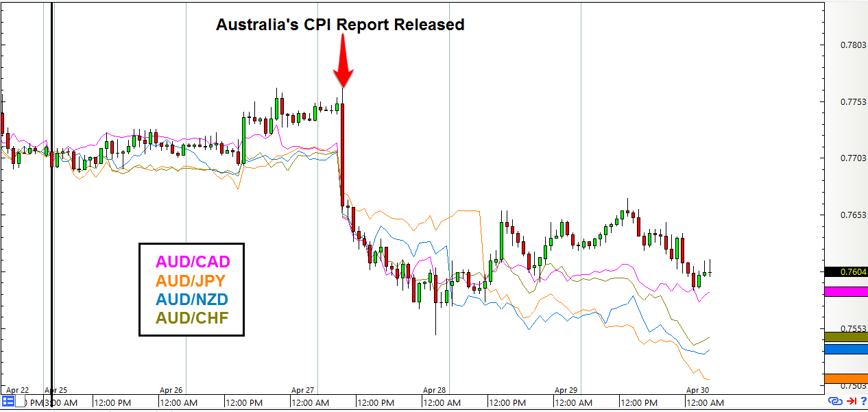This screenshot has width=868, height=412.
Task: Open help via the blue question mark
Action: [x=863, y=401]
